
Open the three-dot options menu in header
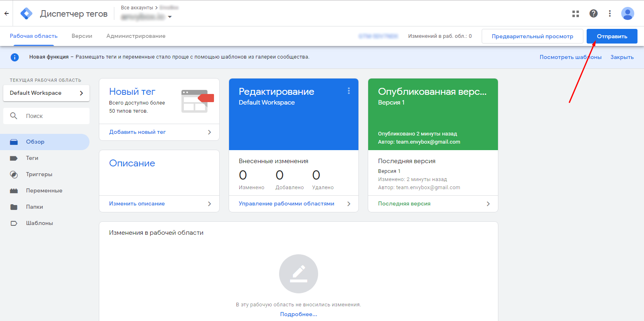[609, 13]
